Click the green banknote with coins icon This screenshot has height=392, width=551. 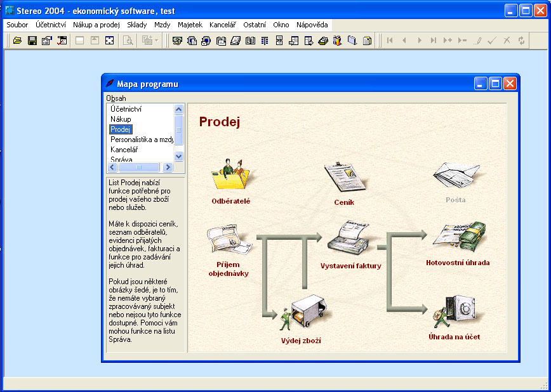point(178,41)
